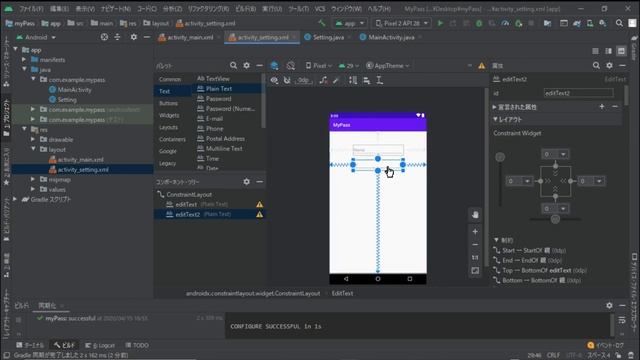Select Password item in palette
Viewport: 640px width, 360px height.
tap(218, 98)
